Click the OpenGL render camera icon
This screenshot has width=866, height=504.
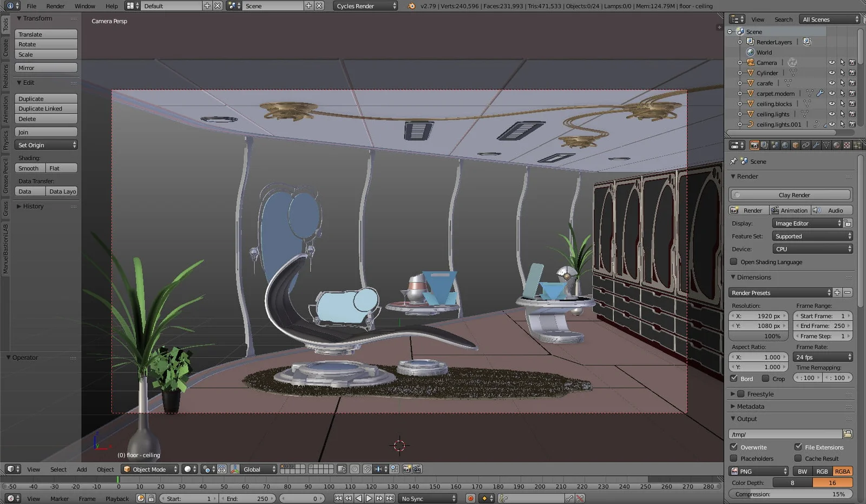coord(406,469)
